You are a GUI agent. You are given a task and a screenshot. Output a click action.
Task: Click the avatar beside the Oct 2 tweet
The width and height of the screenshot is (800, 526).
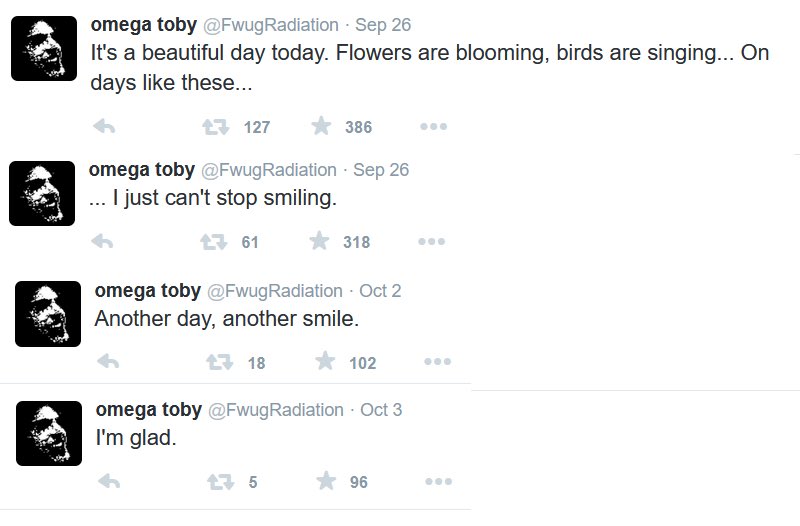[x=48, y=314]
